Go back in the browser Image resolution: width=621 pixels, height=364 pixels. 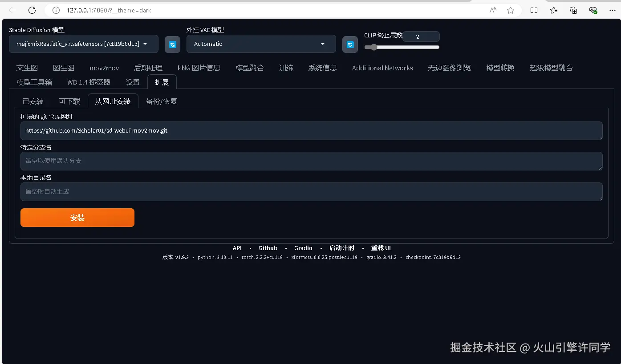tap(12, 10)
